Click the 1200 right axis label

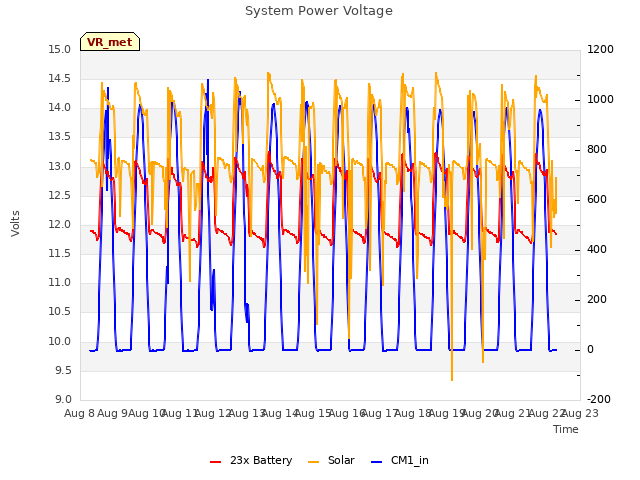pyautogui.click(x=600, y=50)
